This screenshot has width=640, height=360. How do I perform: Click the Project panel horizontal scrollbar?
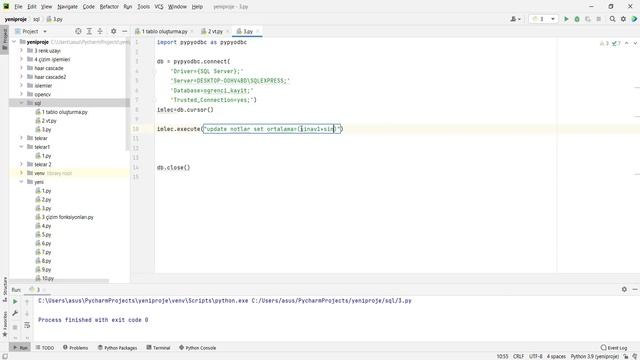tap(59, 281)
